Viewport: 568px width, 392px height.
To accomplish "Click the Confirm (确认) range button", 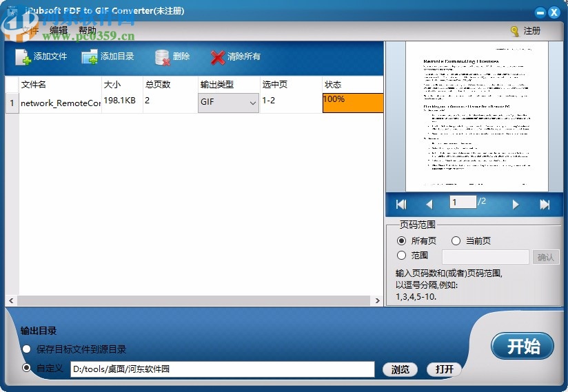I will coord(545,257).
